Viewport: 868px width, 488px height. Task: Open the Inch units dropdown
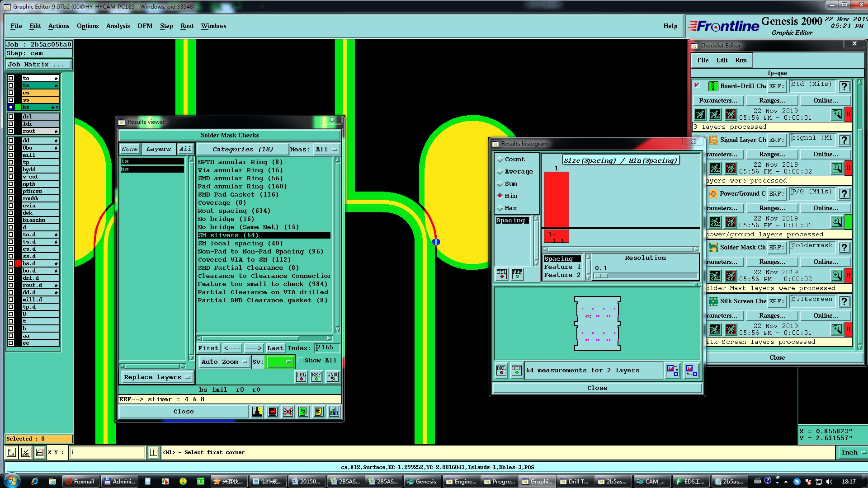coord(853,452)
